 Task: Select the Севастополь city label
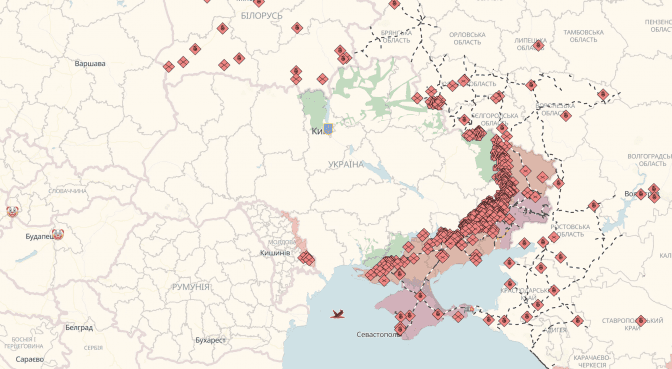coord(378,334)
